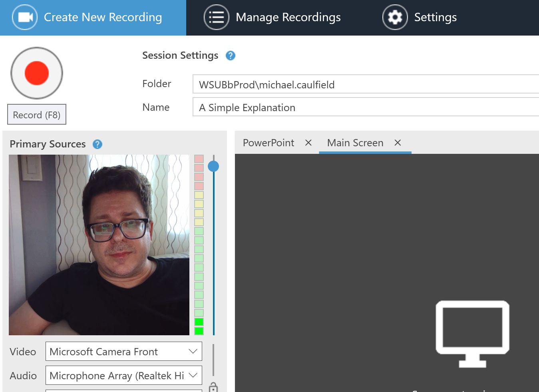Click the audio level meter bars
This screenshot has width=539, height=392.
199,245
